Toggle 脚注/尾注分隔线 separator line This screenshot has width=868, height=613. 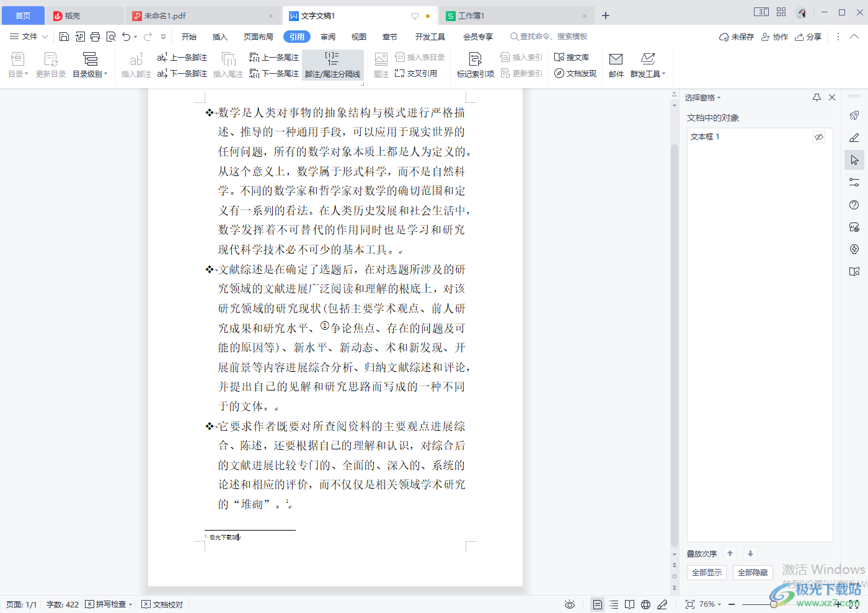click(333, 65)
